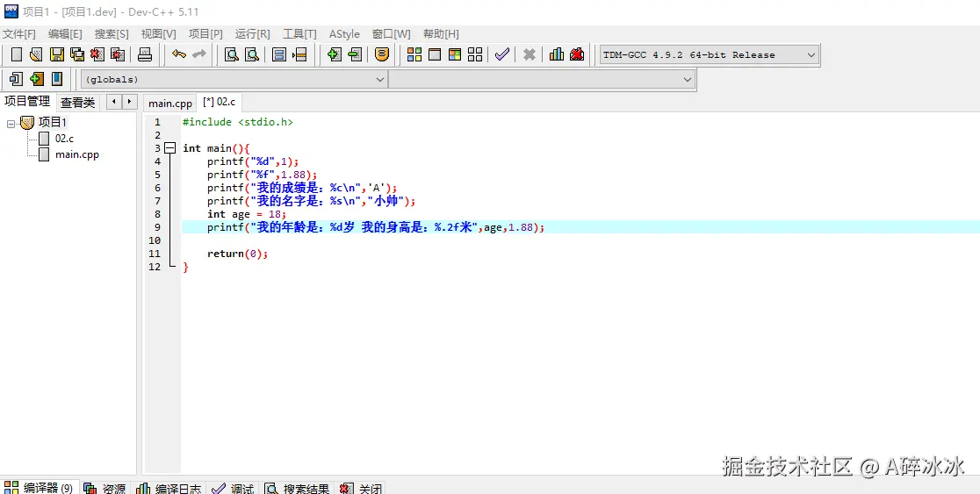The width and height of the screenshot is (980, 494).
Task: Click the Goto function toolbar icon
Action: [279, 54]
